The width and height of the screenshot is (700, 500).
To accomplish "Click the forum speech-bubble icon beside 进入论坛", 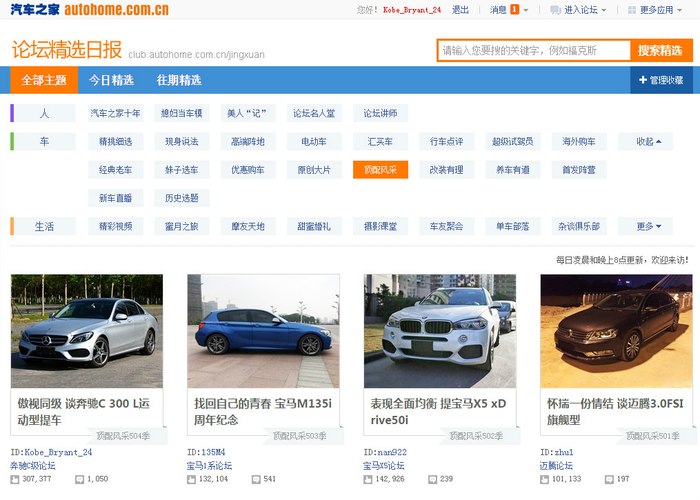I will click(x=555, y=10).
